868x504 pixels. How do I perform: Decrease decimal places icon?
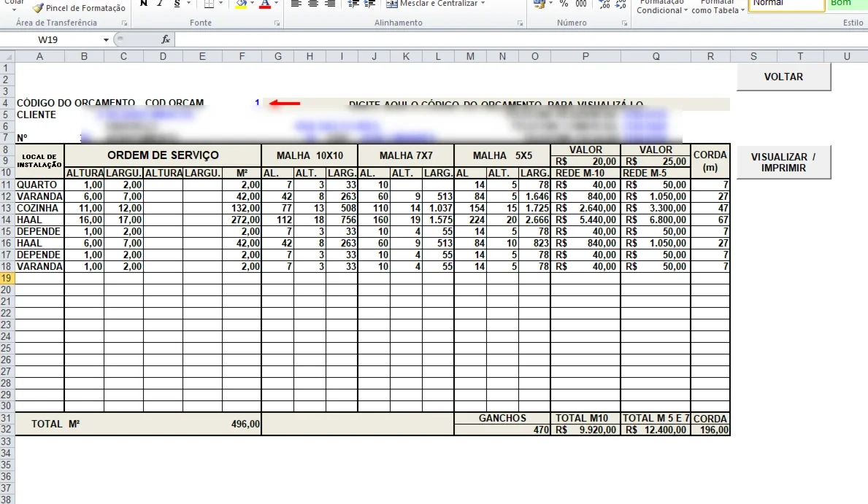coord(621,4)
